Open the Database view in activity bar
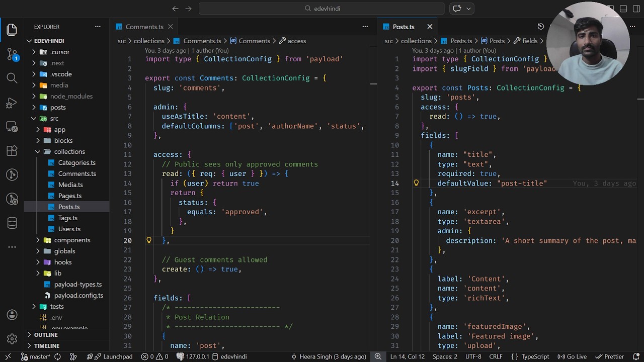 (x=12, y=223)
